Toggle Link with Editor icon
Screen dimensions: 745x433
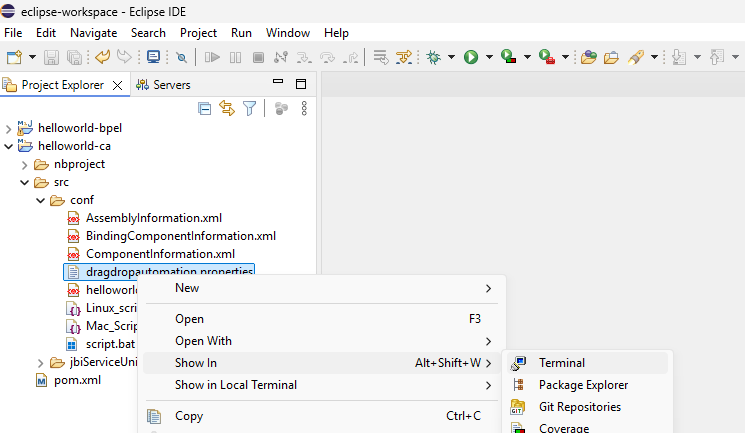tap(227, 108)
